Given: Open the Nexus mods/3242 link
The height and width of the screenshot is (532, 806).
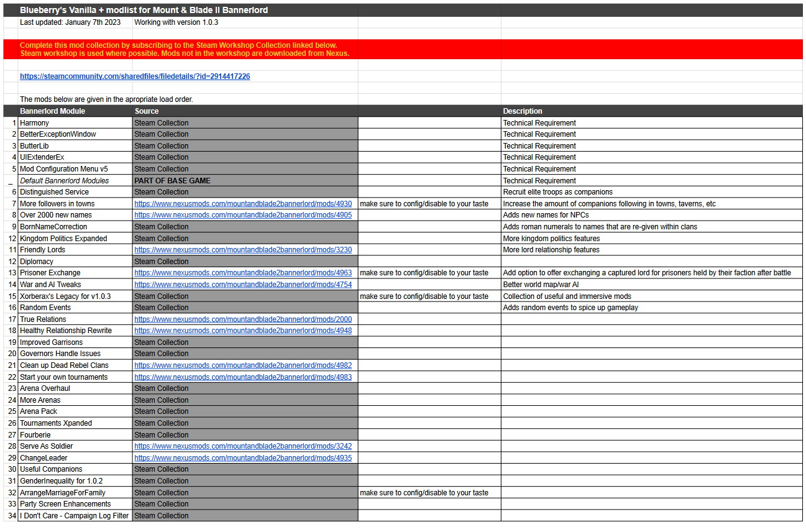Looking at the screenshot, I should pos(243,446).
